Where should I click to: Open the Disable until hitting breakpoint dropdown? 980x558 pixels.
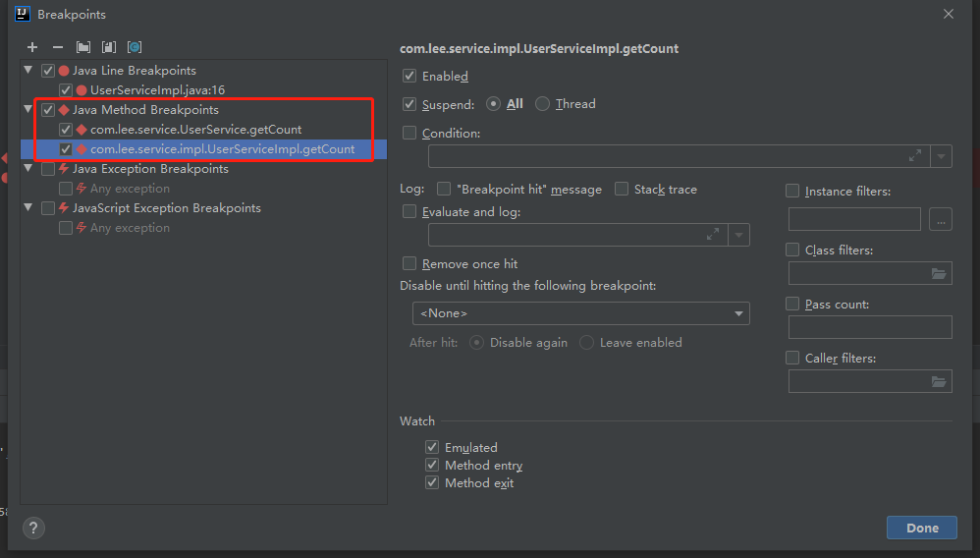point(580,313)
